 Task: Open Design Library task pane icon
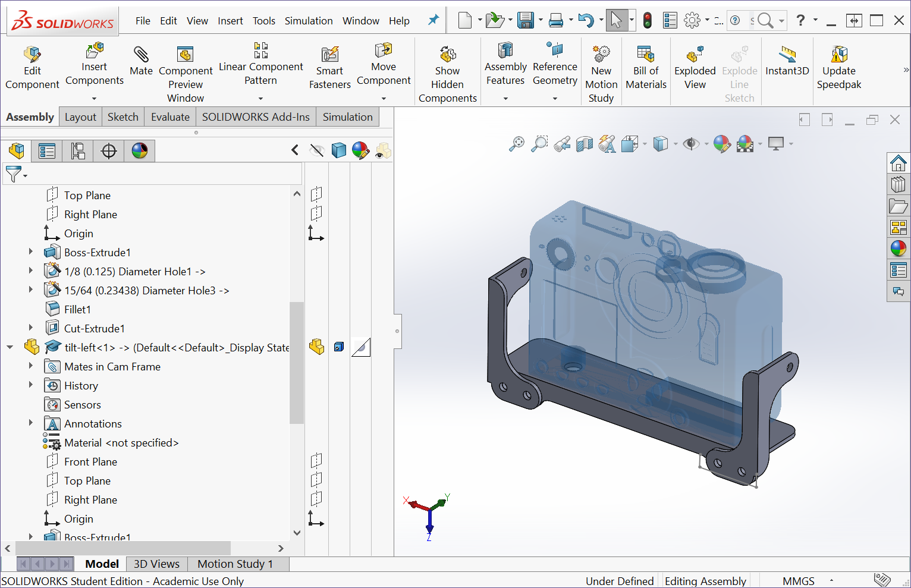pyautogui.click(x=898, y=184)
